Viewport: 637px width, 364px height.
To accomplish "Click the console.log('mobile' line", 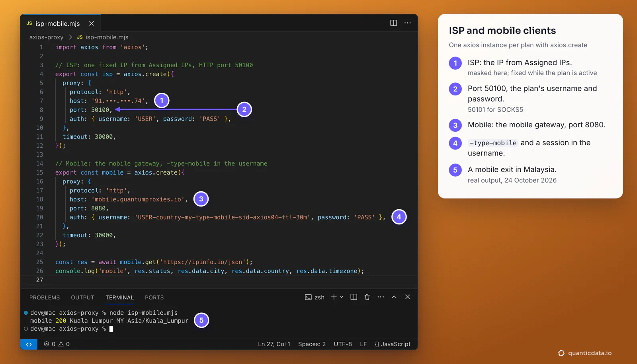I will 210,271.
